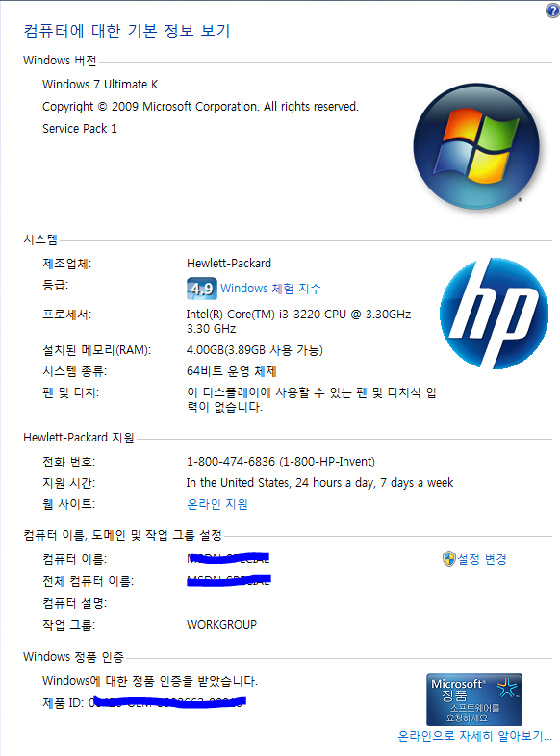The width and height of the screenshot is (560, 756).
Task: Open the help question mark icon
Action: click(552, 11)
